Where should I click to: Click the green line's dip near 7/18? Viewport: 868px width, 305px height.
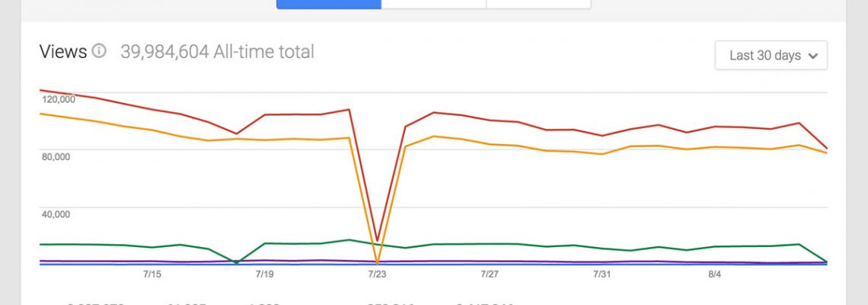tap(236, 263)
